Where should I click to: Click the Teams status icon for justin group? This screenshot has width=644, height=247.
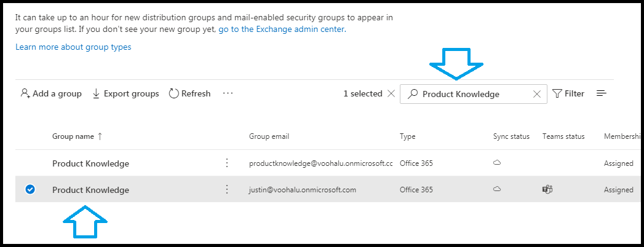click(x=547, y=189)
